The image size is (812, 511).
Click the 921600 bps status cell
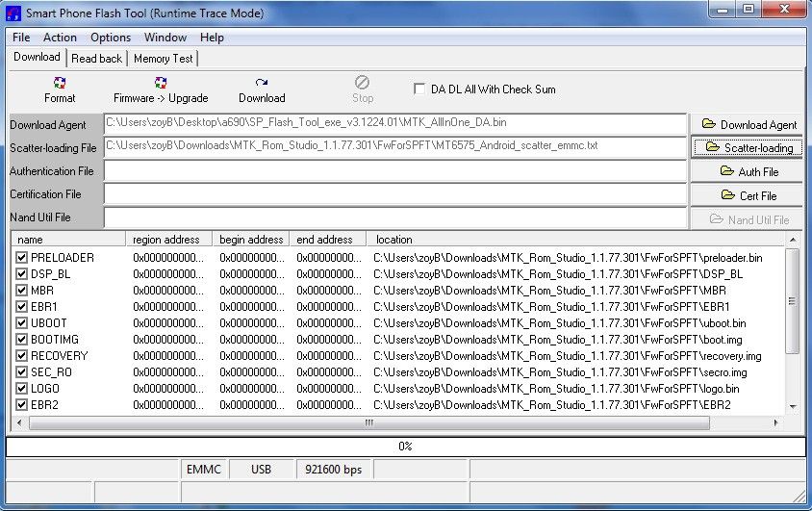(333, 470)
